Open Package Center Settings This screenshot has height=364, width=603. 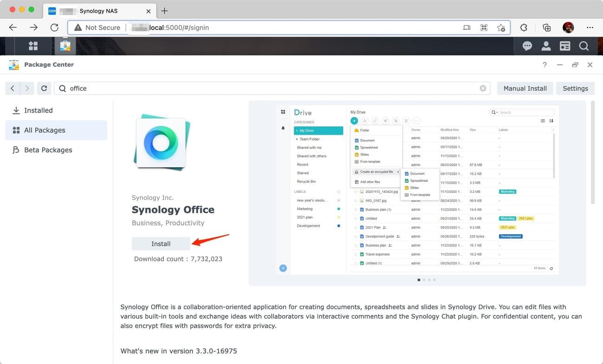click(575, 88)
